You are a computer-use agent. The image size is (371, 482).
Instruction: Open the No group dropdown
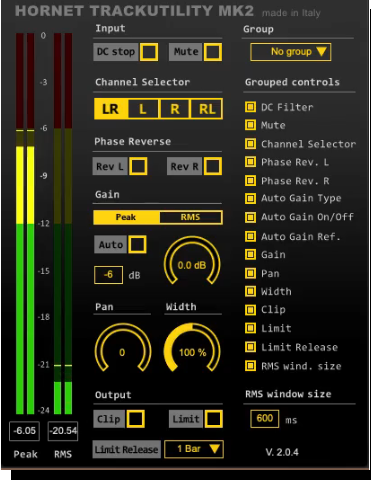(290, 52)
